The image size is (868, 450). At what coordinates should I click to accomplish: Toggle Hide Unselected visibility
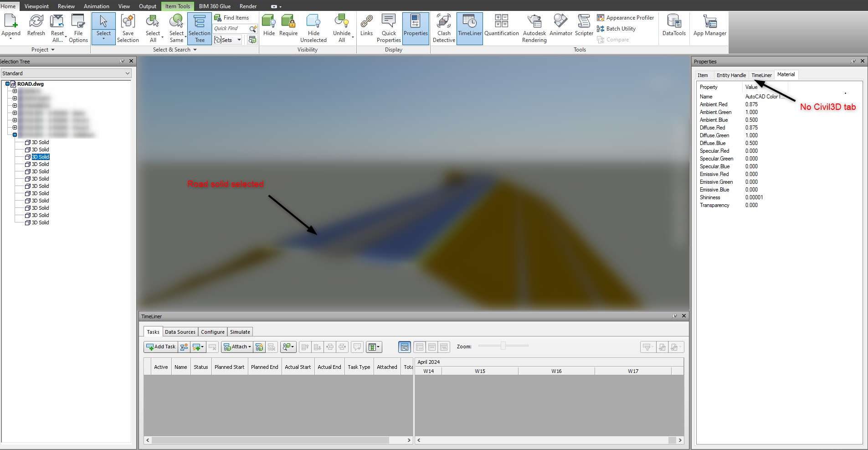[x=313, y=28]
